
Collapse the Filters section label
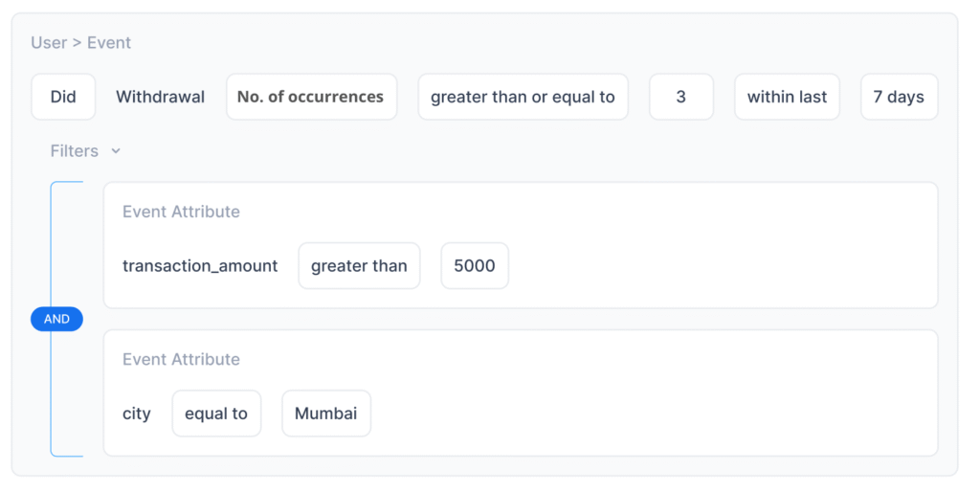coord(75,151)
